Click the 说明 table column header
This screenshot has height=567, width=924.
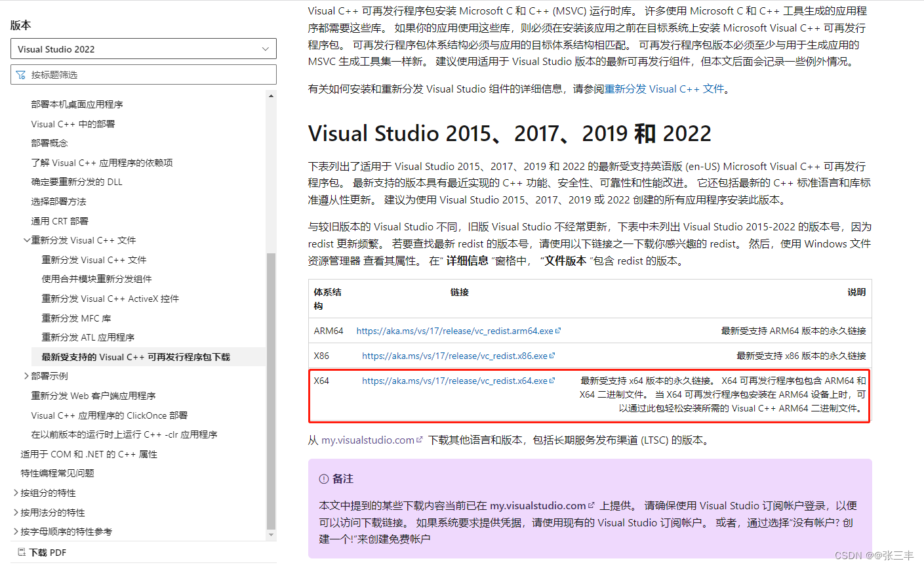856,292
